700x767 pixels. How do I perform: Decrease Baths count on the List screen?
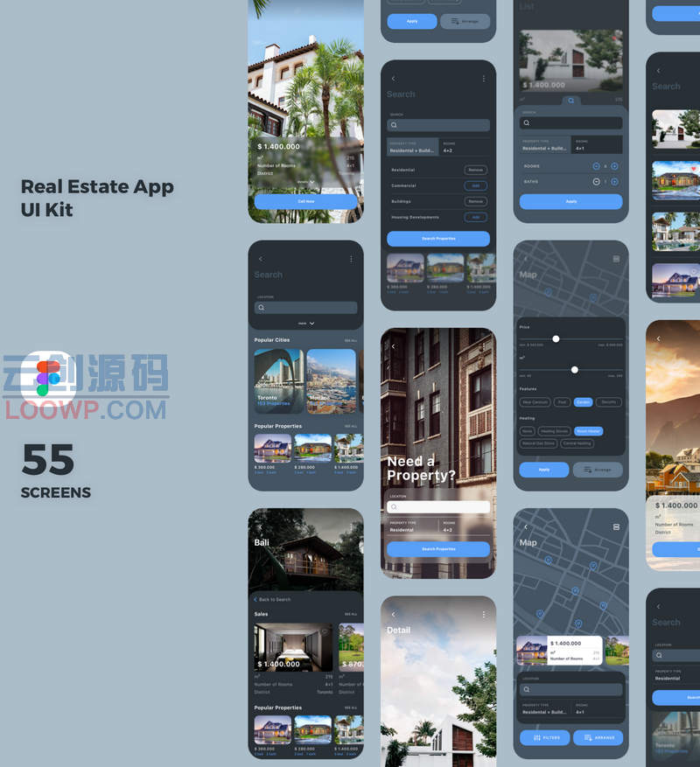point(596,182)
